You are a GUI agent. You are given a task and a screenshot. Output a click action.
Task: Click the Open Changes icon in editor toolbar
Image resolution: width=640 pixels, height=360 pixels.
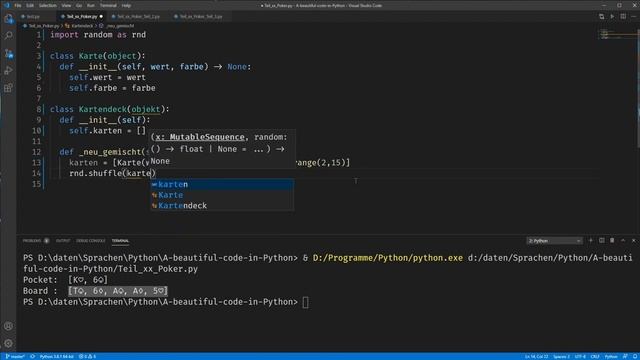click(x=602, y=16)
